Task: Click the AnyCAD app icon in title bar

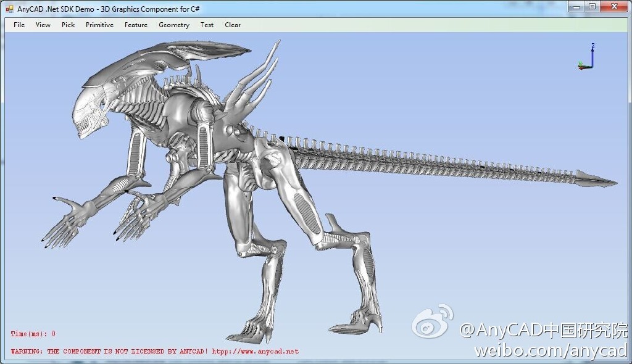Action: point(10,9)
